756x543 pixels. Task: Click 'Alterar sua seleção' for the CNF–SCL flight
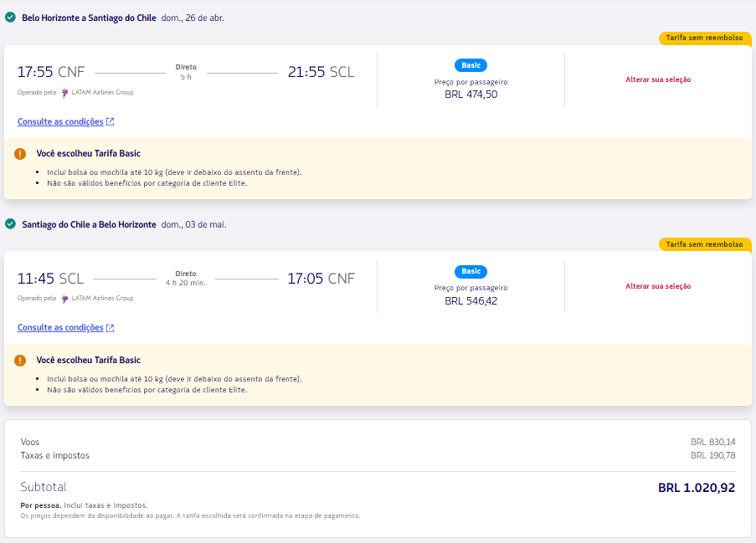coord(658,79)
